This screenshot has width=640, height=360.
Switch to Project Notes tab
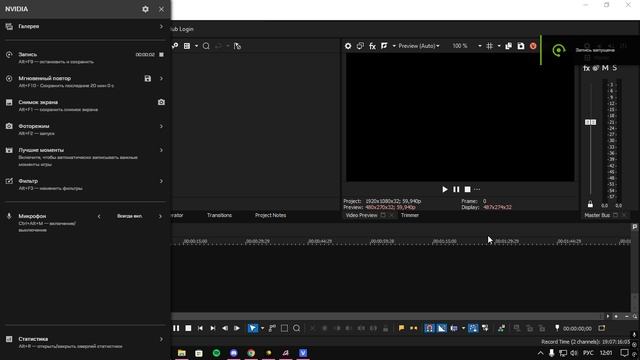(271, 216)
